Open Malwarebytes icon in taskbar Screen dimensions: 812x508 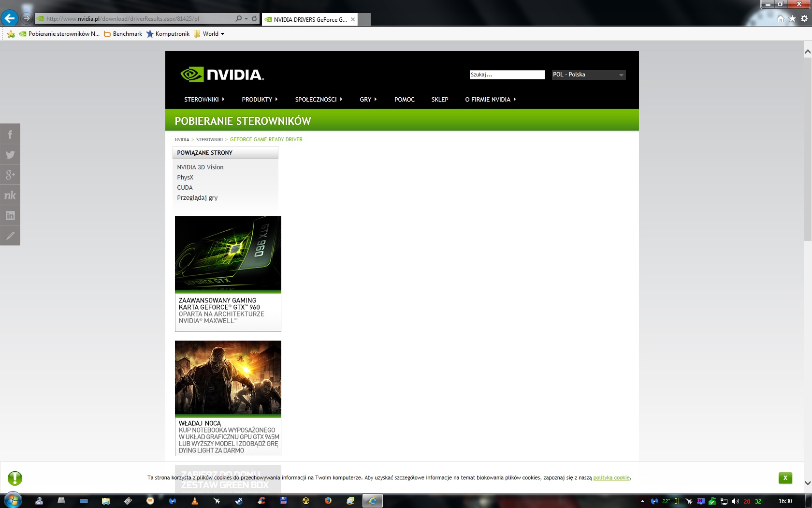coord(173,501)
